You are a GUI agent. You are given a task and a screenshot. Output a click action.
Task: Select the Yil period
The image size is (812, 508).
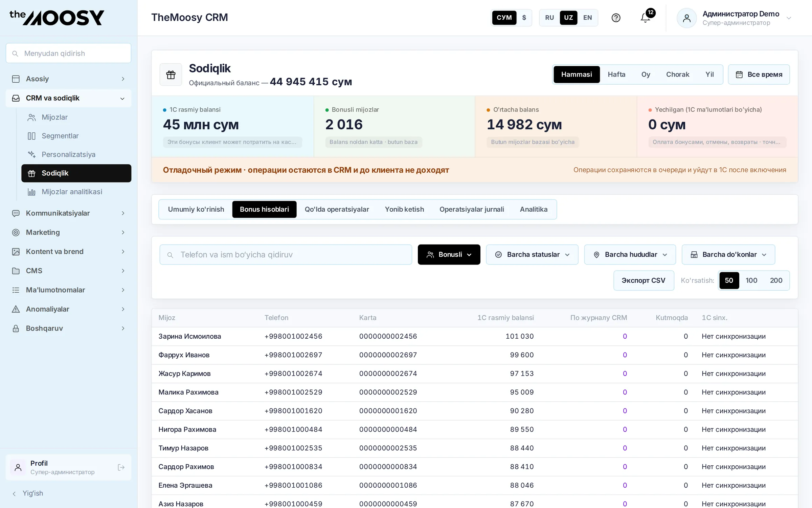[709, 75]
